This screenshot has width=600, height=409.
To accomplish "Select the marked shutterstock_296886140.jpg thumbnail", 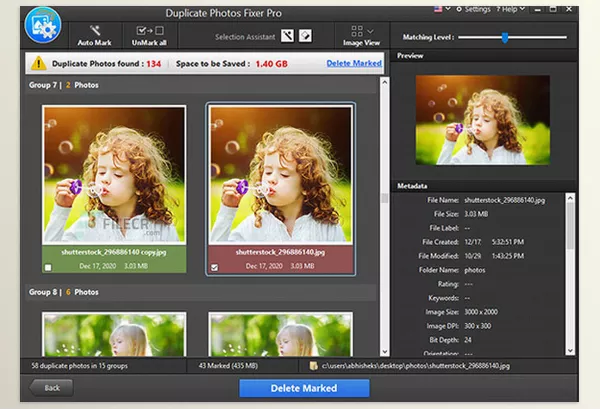I will (x=280, y=175).
